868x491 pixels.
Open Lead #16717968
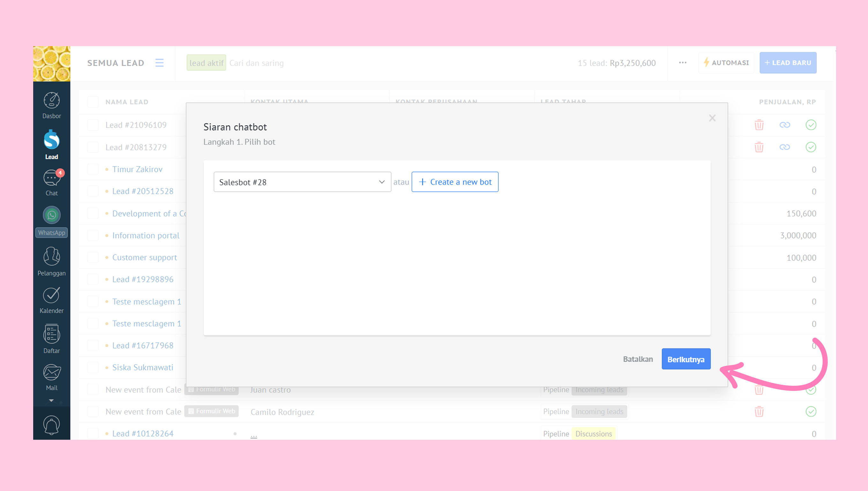coord(142,345)
